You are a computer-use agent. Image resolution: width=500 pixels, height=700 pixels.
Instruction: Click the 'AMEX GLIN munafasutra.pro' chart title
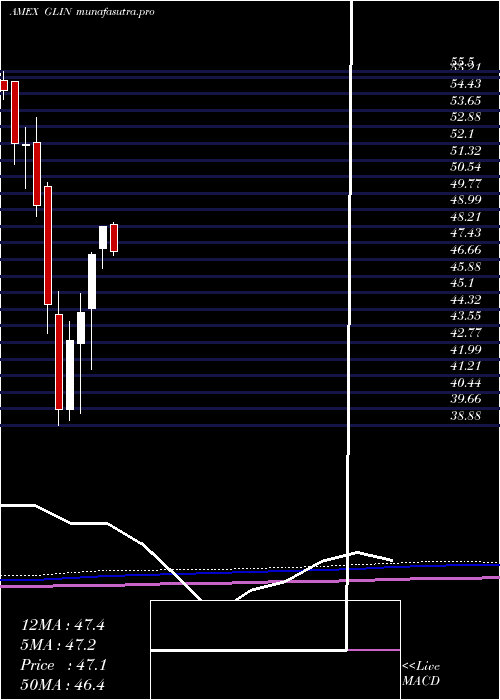(x=82, y=12)
